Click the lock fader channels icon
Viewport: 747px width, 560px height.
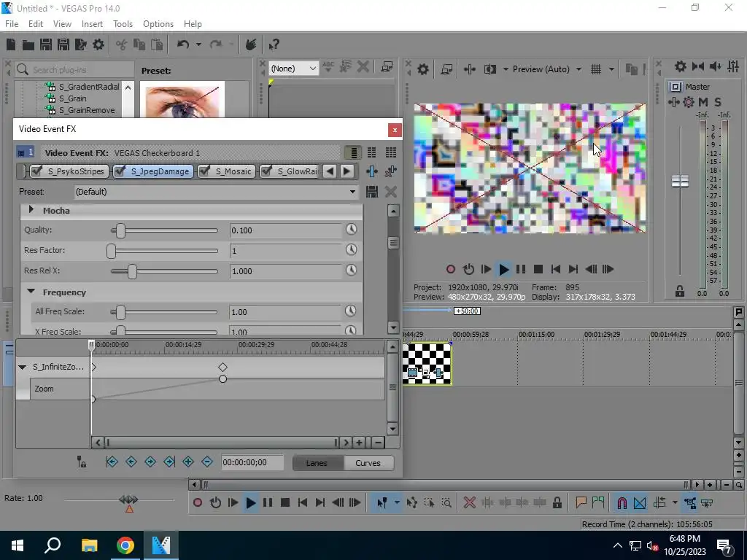coord(680,292)
